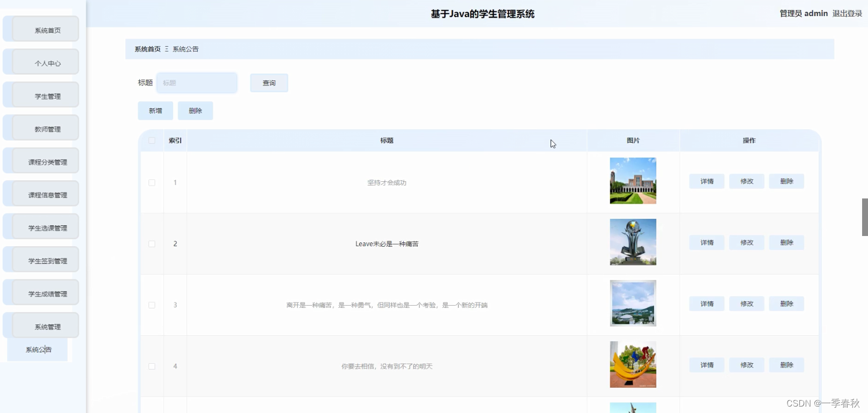Click the 标题 column header
The height and width of the screenshot is (413, 868).
tap(387, 141)
